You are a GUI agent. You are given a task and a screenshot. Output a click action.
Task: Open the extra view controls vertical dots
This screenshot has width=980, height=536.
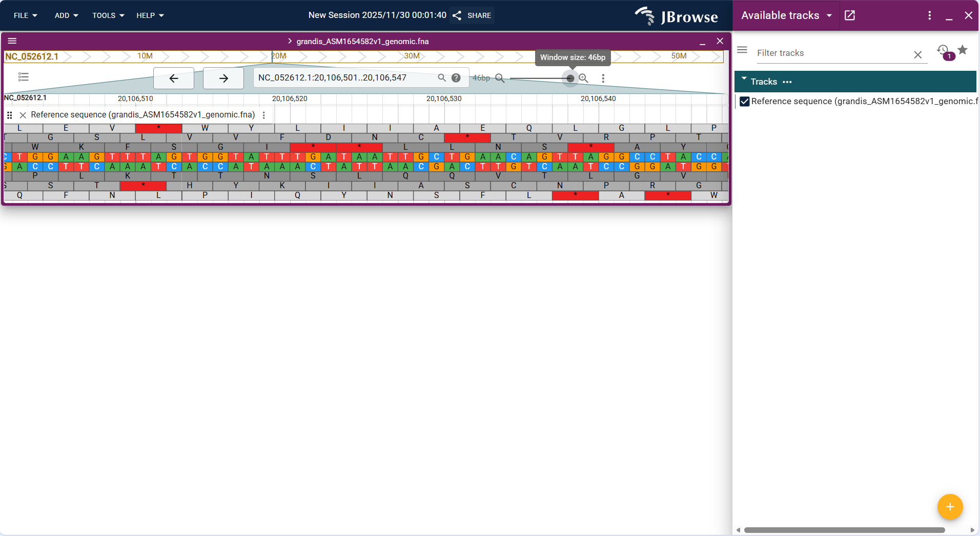coord(603,78)
